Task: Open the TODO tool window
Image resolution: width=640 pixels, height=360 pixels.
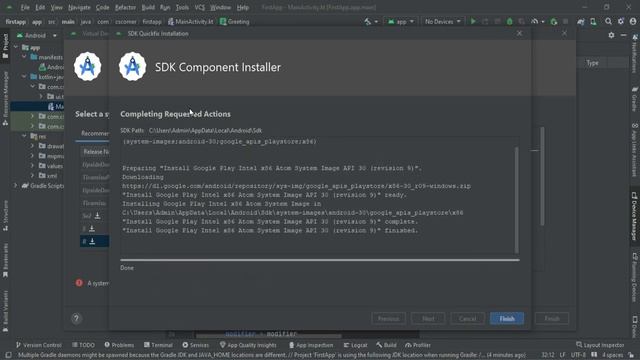Action: [83, 345]
